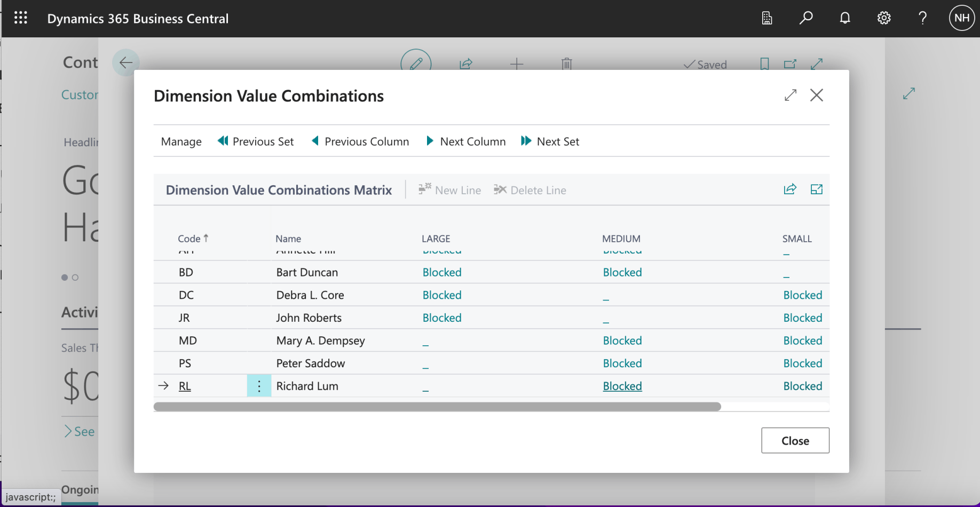Open the NH user account avatar

coord(962,18)
